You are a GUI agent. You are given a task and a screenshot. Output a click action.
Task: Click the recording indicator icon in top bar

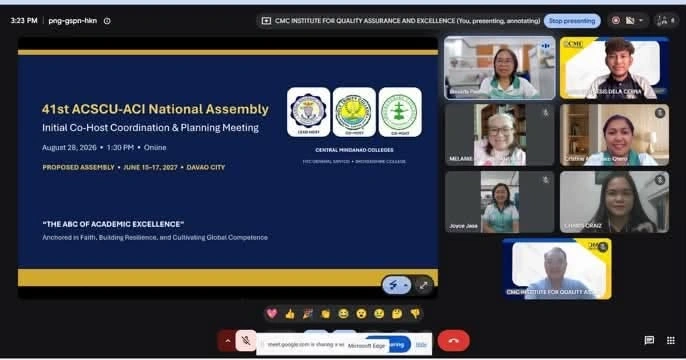point(616,21)
